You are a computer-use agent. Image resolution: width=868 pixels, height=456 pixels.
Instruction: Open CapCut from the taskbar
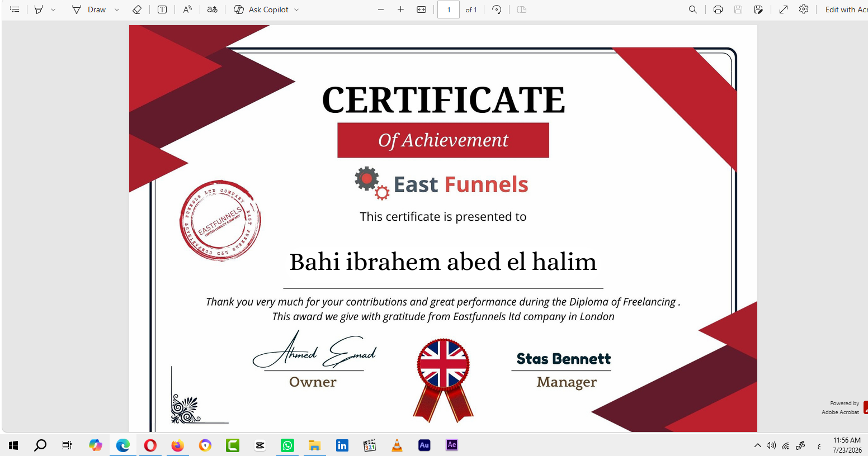point(260,445)
